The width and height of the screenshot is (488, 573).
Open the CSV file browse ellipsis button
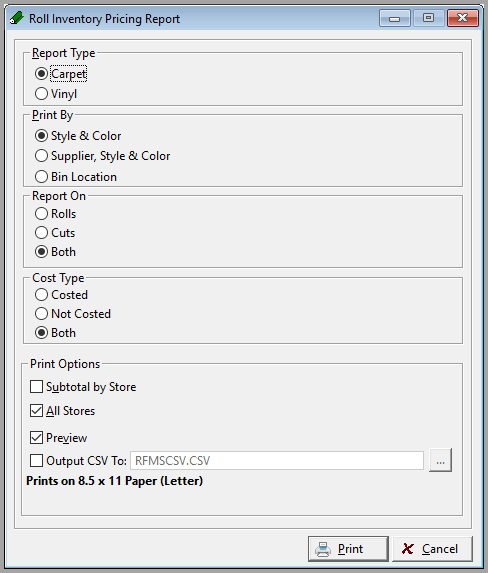click(440, 460)
